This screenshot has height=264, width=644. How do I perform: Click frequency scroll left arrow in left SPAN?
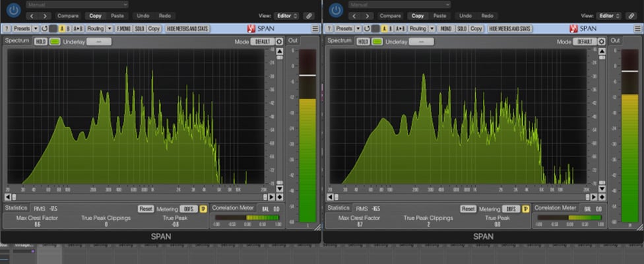(8, 197)
